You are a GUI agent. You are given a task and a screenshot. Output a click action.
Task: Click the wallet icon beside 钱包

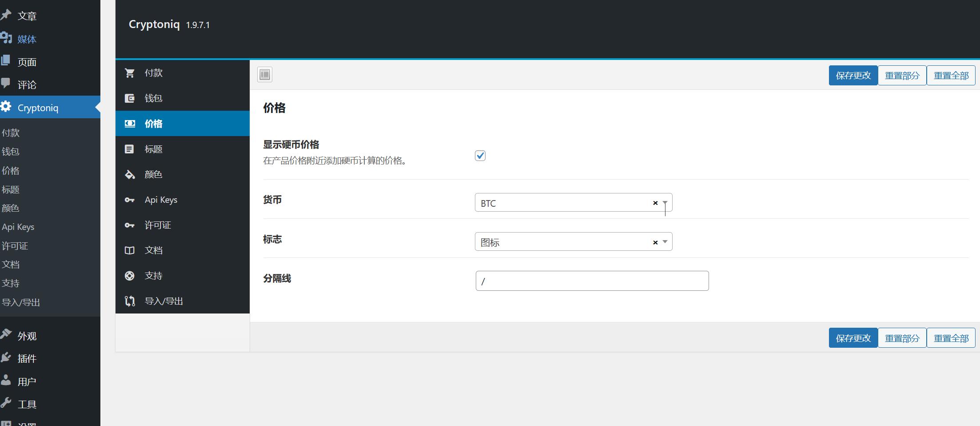[129, 98]
